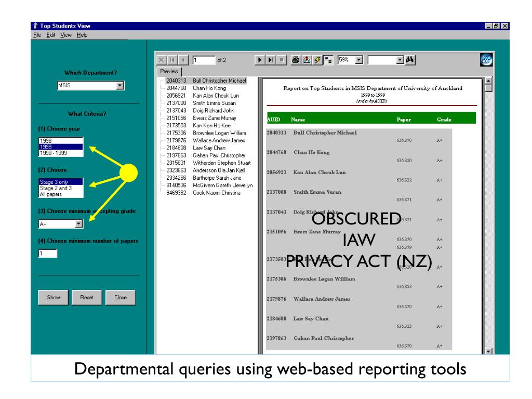
Task: Search text with binoculars icon
Action: 410,60
